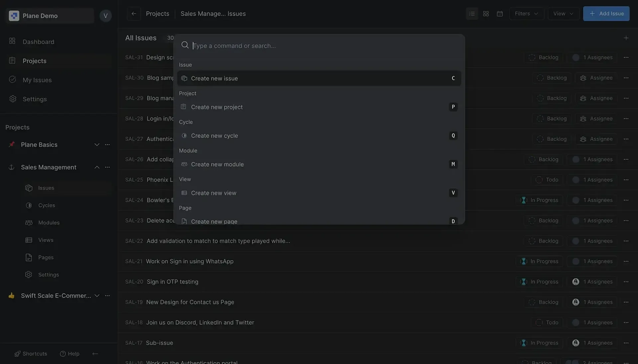The height and width of the screenshot is (364, 638).
Task: Click the back arrow beside Projects breadcrumb
Action: coord(134,14)
